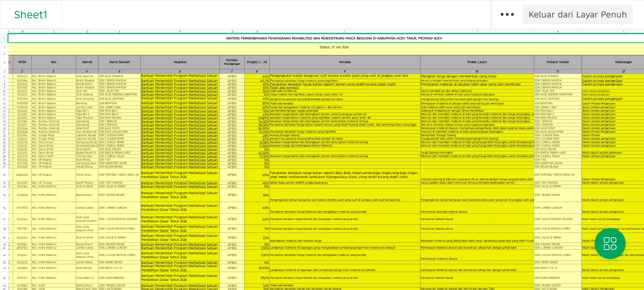Click the Alamat header cell
Image resolution: width=644 pixels, height=290 pixels.
(87, 62)
